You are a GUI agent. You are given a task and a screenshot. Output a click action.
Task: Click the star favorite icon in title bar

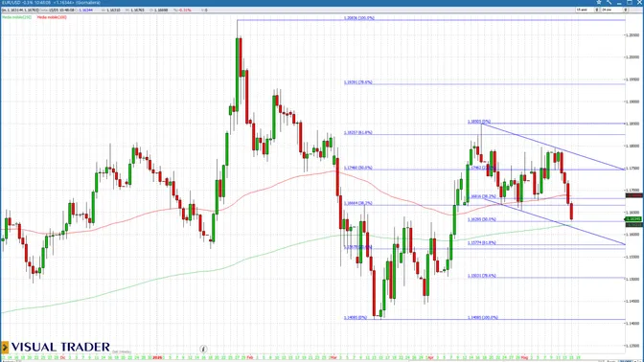(x=599, y=3)
